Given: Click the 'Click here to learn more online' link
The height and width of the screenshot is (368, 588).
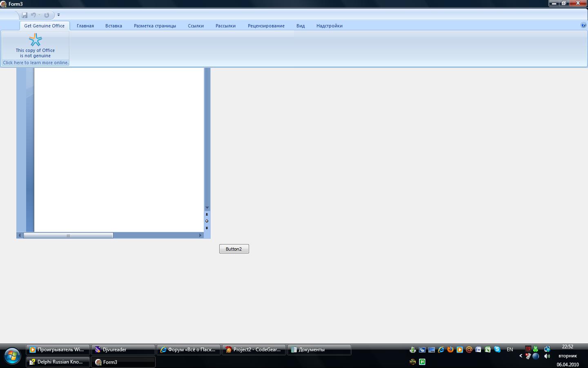Looking at the screenshot, I should [x=36, y=63].
